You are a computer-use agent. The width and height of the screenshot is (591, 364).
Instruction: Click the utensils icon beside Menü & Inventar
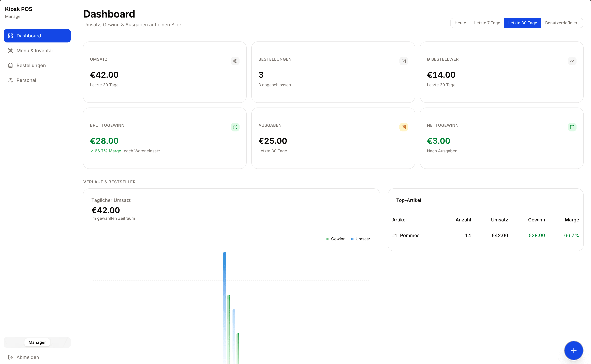[x=10, y=51]
